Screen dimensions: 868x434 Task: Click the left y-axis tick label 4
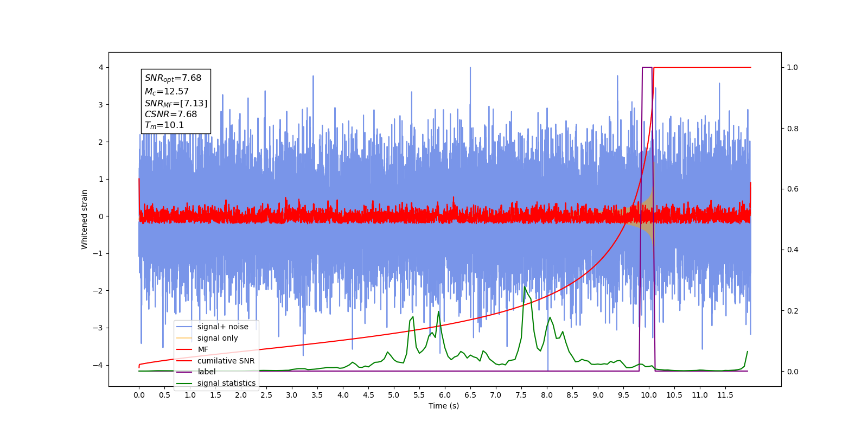click(101, 68)
